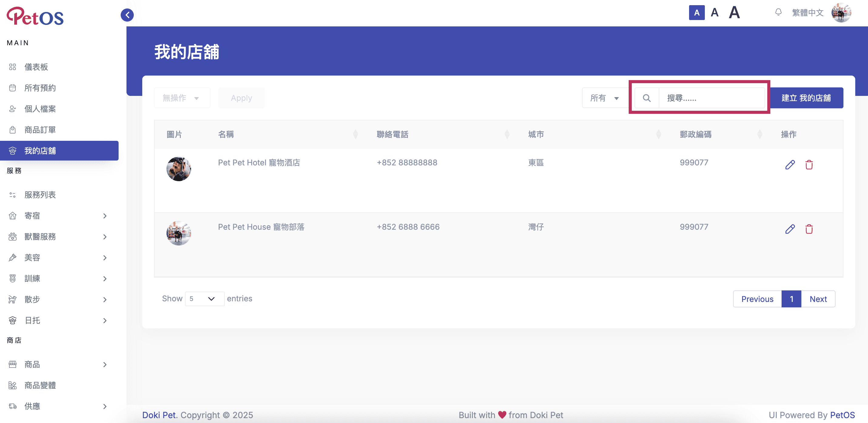Image resolution: width=868 pixels, height=423 pixels.
Task: Expand 供應 submenu chevron
Action: [105, 406]
